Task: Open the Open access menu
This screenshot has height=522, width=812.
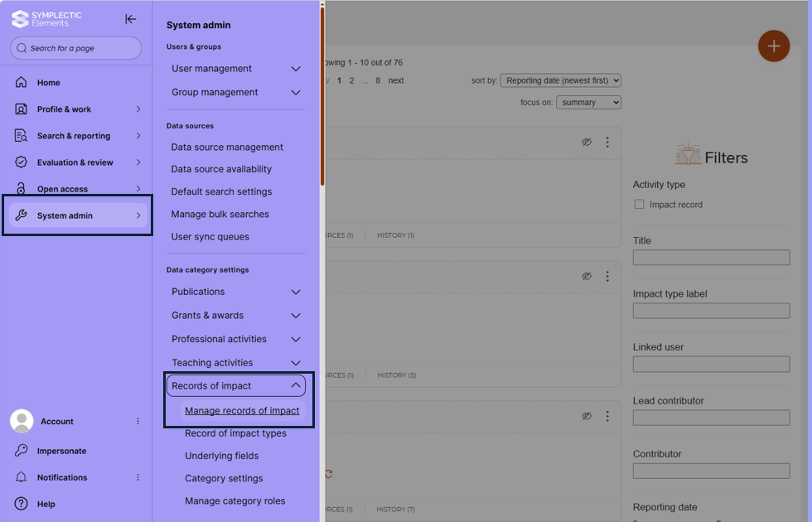Action: (76, 189)
